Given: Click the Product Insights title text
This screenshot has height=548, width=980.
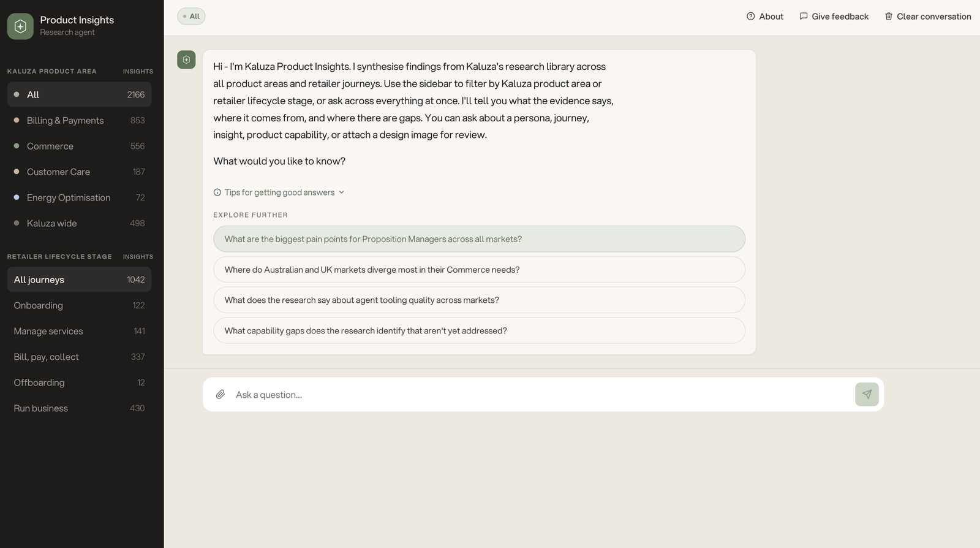Looking at the screenshot, I should [x=77, y=20].
